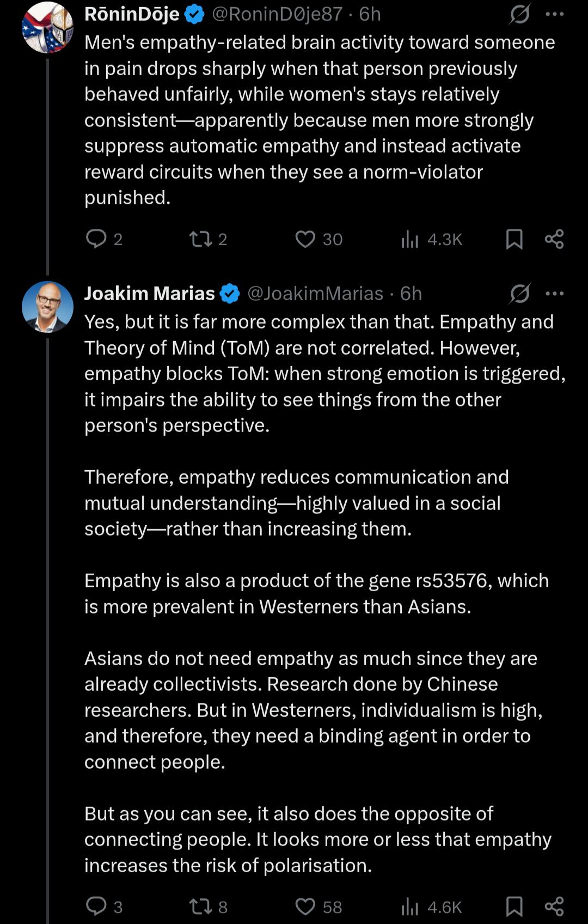Open more options for RōninDōje's tweet

point(554,14)
